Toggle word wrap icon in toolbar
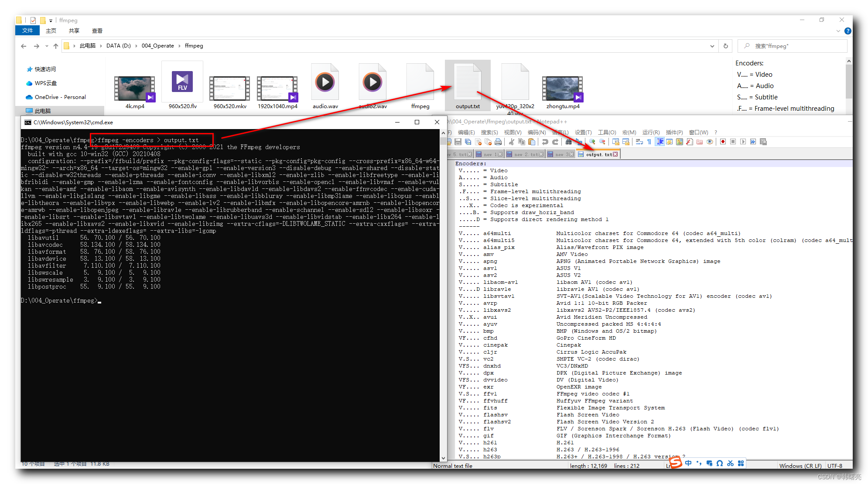Viewport: 868px width, 484px height. (639, 142)
